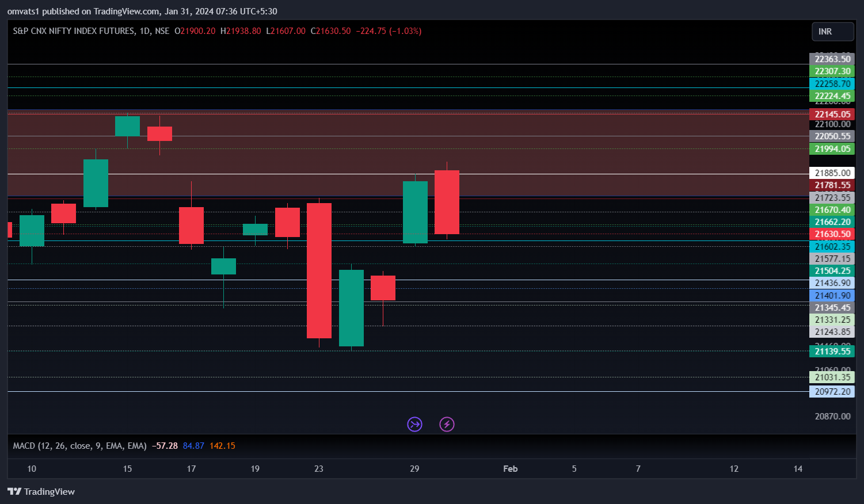Click the 20870.00 axis price value

click(832, 417)
